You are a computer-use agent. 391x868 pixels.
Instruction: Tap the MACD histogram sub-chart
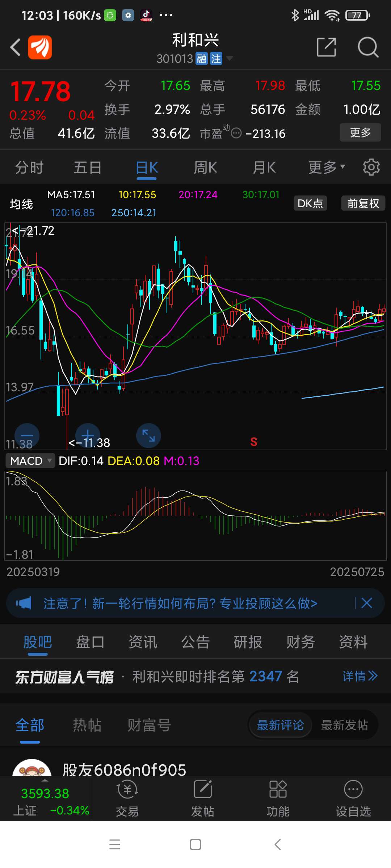[195, 515]
